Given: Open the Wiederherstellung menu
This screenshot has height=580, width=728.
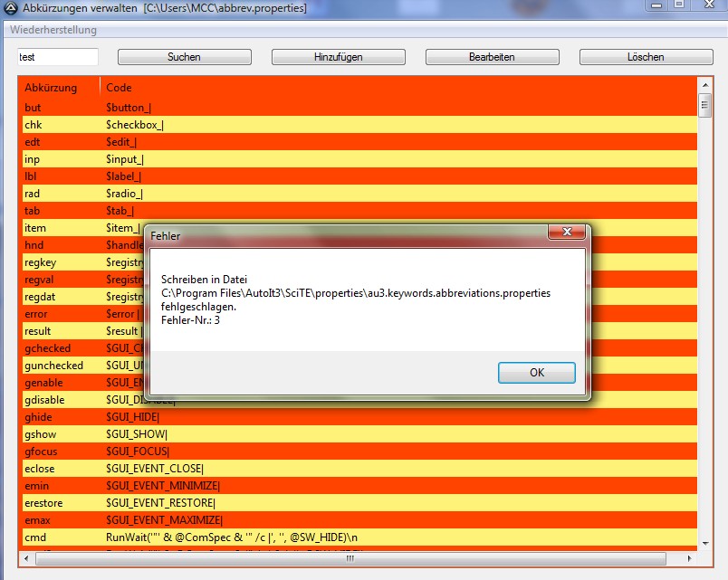Looking at the screenshot, I should (x=53, y=30).
